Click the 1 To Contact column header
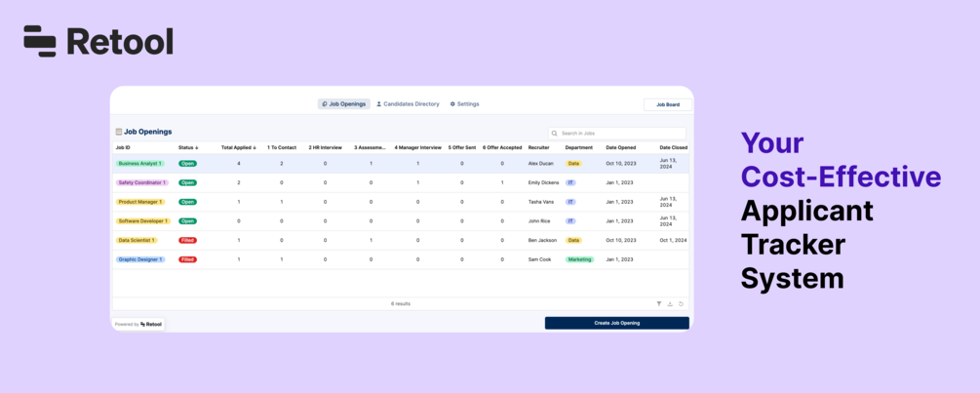The width and height of the screenshot is (980, 393). 281,148
